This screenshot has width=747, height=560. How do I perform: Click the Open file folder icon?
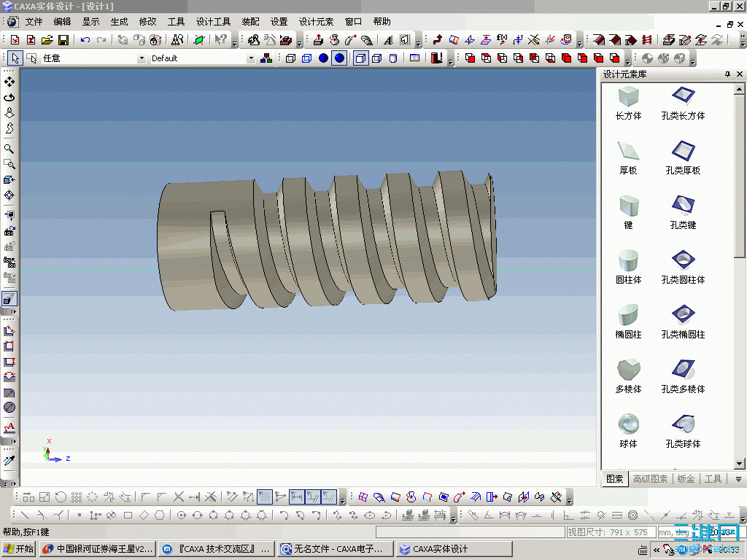point(47,40)
